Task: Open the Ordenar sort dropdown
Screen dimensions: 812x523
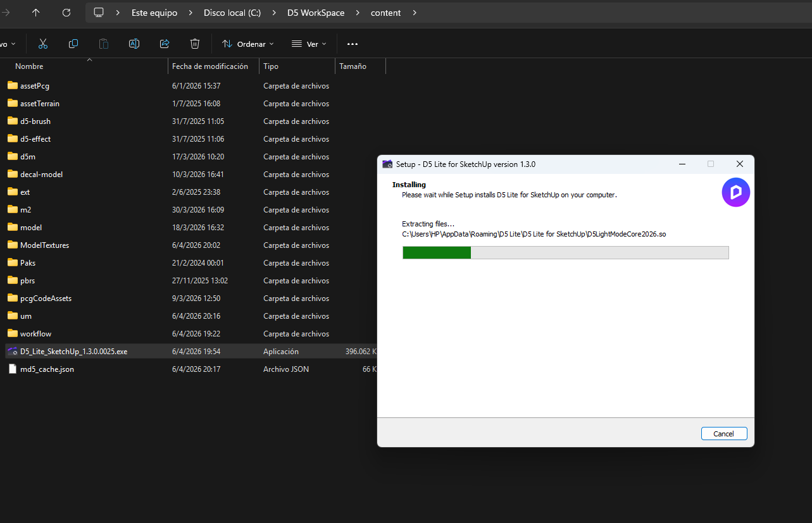Action: pos(247,44)
